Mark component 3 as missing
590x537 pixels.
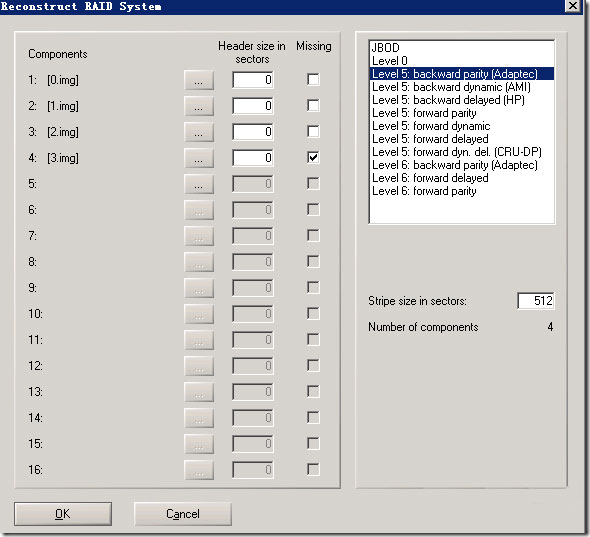click(313, 131)
